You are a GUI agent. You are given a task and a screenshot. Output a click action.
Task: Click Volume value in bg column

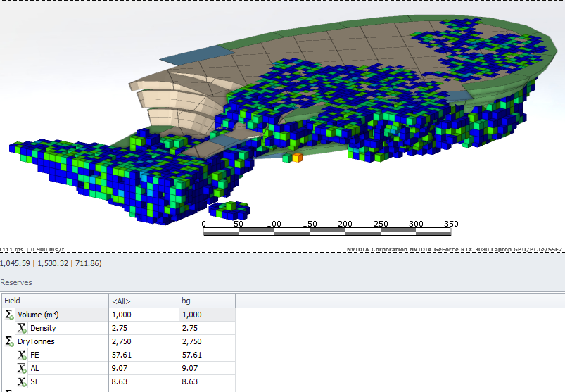(207, 315)
